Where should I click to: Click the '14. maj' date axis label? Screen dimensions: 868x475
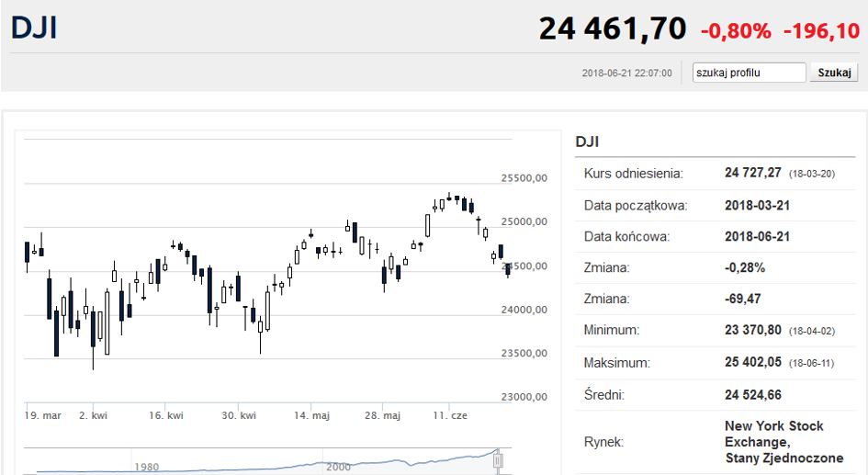311,415
